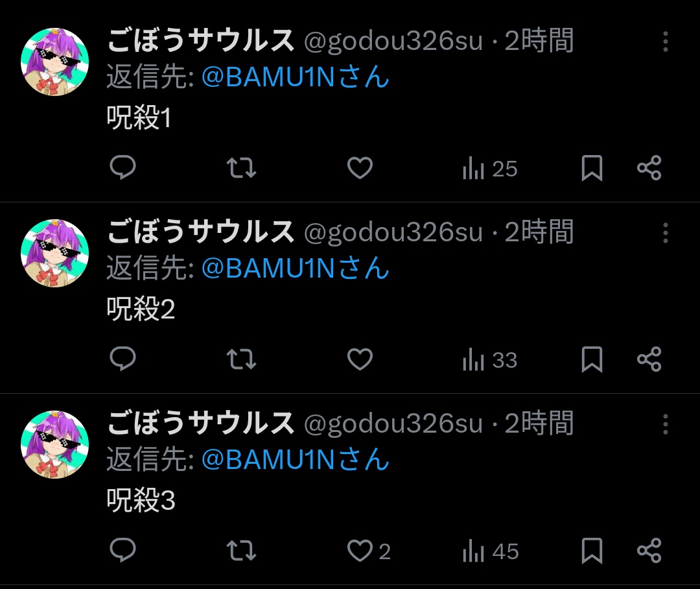Retweet the 呪殺1 post
Image resolution: width=700 pixels, height=589 pixels.
pyautogui.click(x=241, y=168)
